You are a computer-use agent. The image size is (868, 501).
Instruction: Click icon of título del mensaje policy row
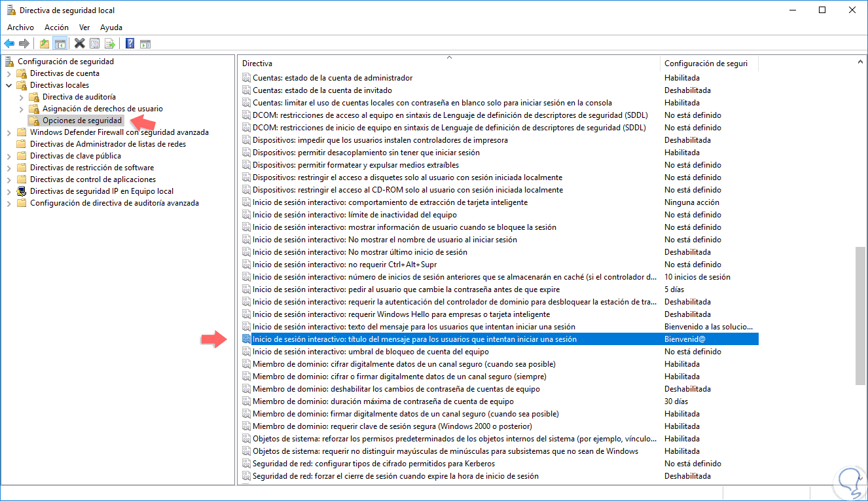pos(246,339)
